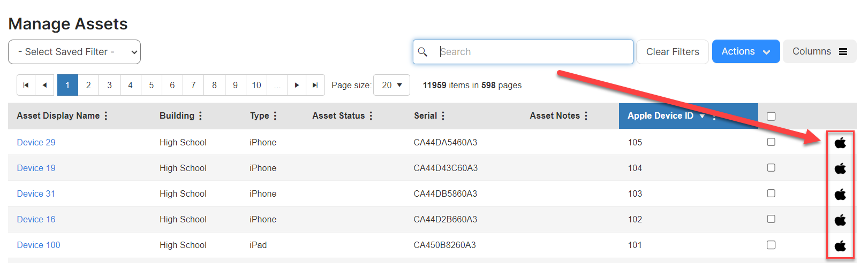Open the Device 29 asset link
Image resolution: width=868 pixels, height=263 pixels.
pos(36,142)
